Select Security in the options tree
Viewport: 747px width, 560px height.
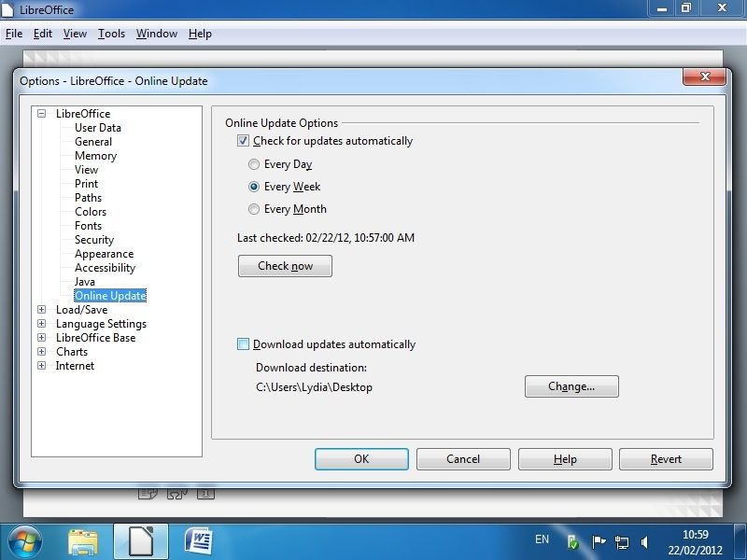pos(94,240)
